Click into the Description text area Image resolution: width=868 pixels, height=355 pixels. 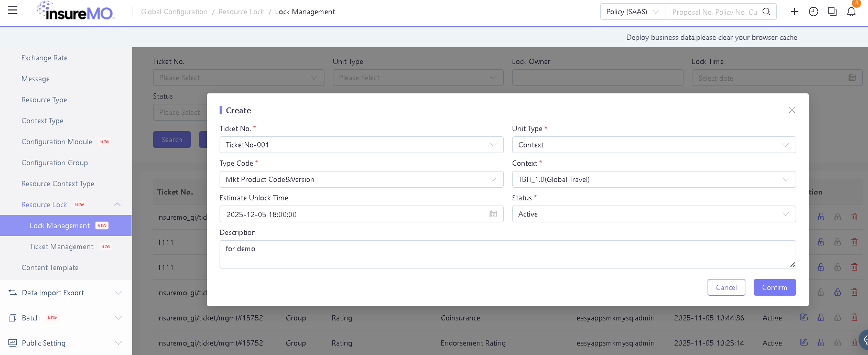click(x=507, y=254)
